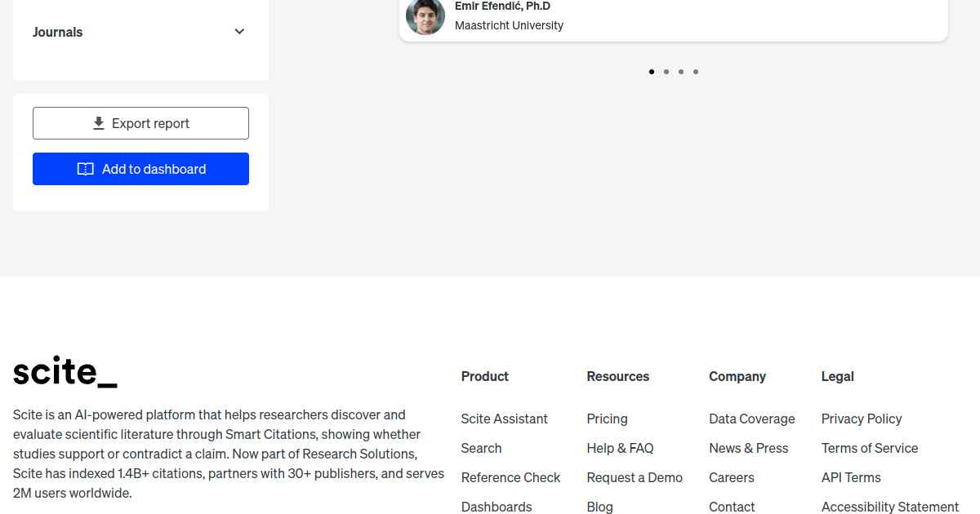The height and width of the screenshot is (514, 980).
Task: Click the dashboard icon on the blue button
Action: click(x=85, y=169)
